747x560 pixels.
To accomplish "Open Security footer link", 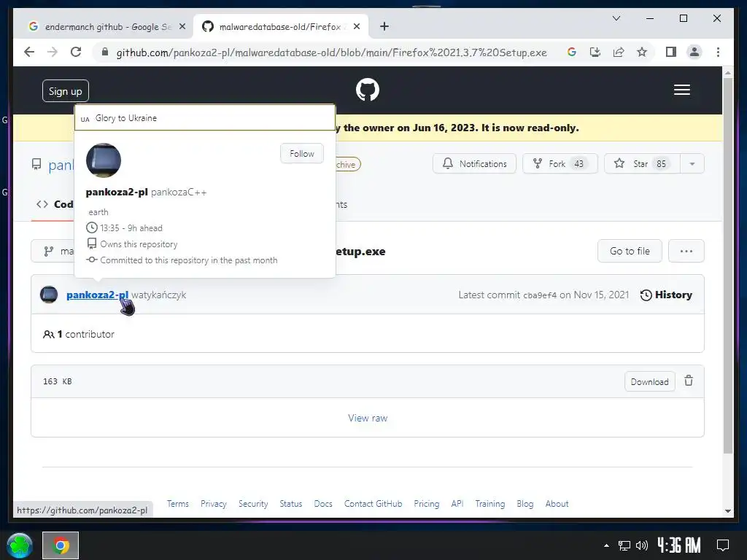I will (253, 503).
